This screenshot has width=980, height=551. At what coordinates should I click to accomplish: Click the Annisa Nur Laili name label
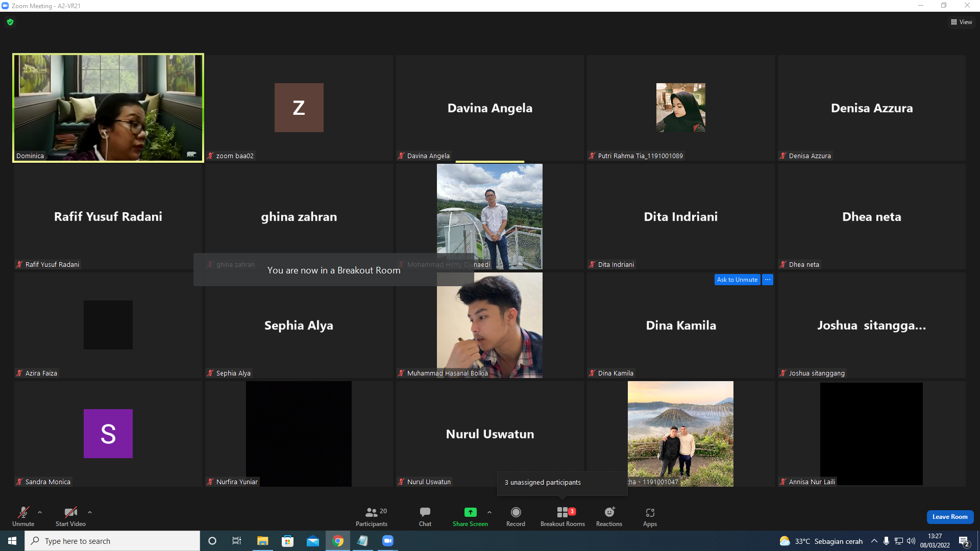812,482
